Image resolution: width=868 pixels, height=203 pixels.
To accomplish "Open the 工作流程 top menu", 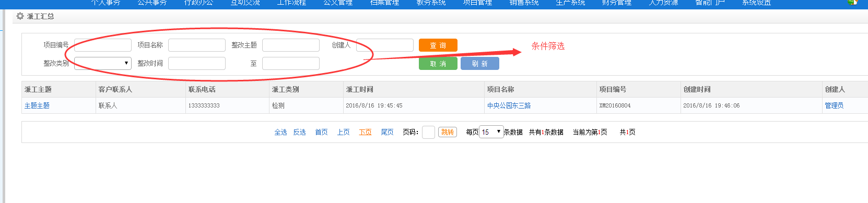I will click(291, 3).
